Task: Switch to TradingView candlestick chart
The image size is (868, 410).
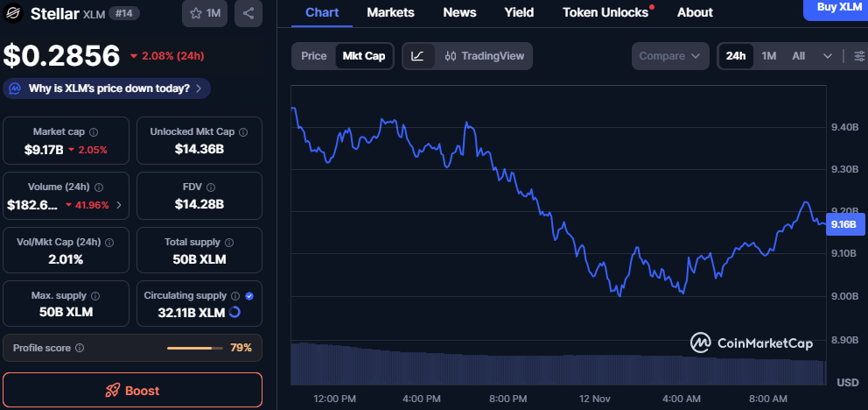Action: 485,56
